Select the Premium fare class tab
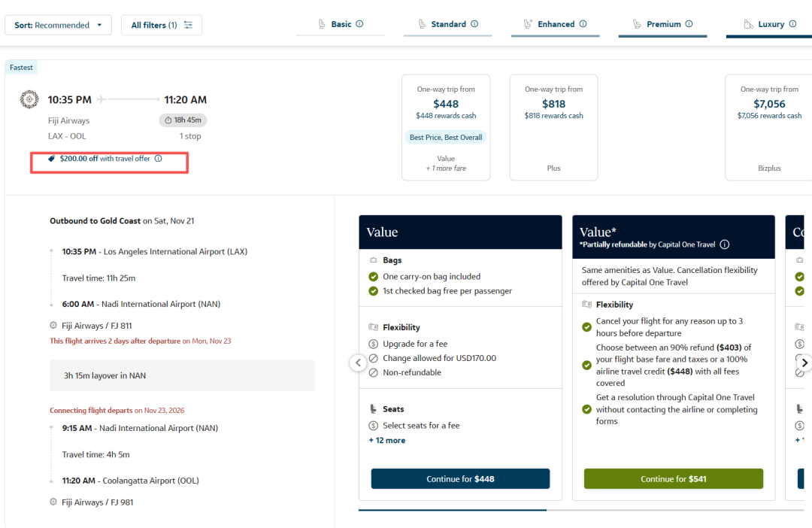Viewport: 812px width, 528px height. tap(663, 26)
